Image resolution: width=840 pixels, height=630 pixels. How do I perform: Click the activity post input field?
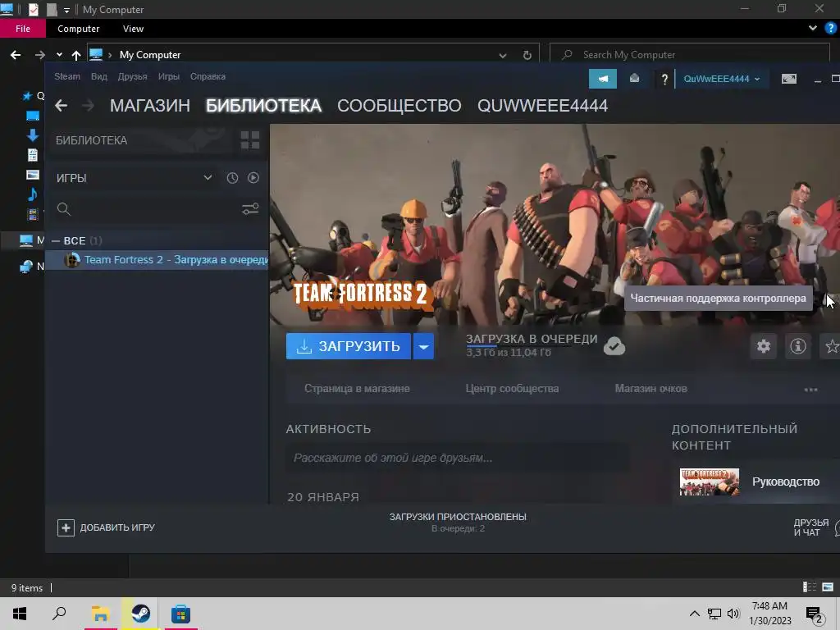457,458
